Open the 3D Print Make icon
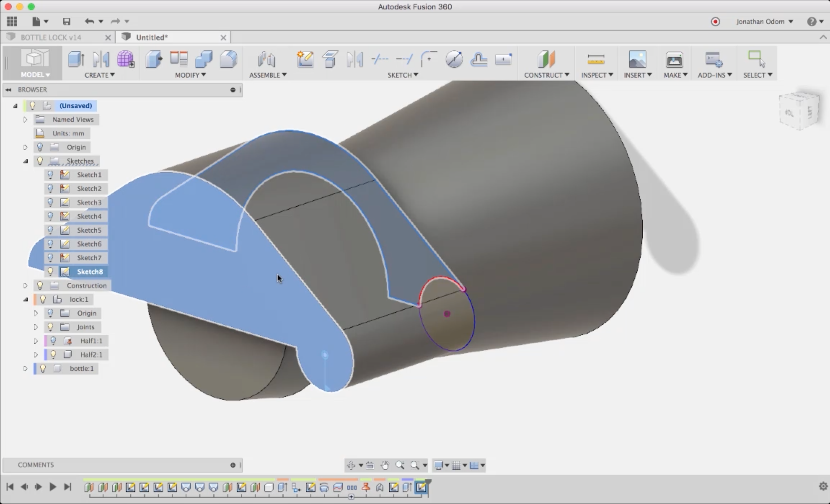 click(x=674, y=59)
